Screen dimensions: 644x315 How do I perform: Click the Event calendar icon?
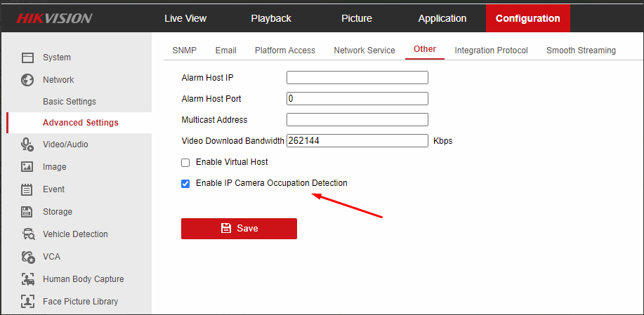[x=27, y=189]
